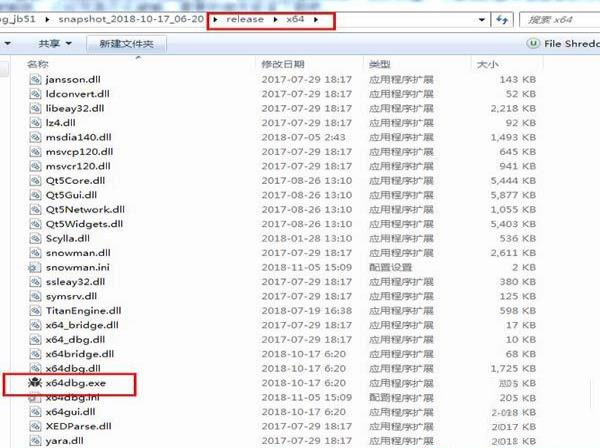The width and height of the screenshot is (600, 448).
Task: Click the 新建文件夹 button
Action: 127,44
